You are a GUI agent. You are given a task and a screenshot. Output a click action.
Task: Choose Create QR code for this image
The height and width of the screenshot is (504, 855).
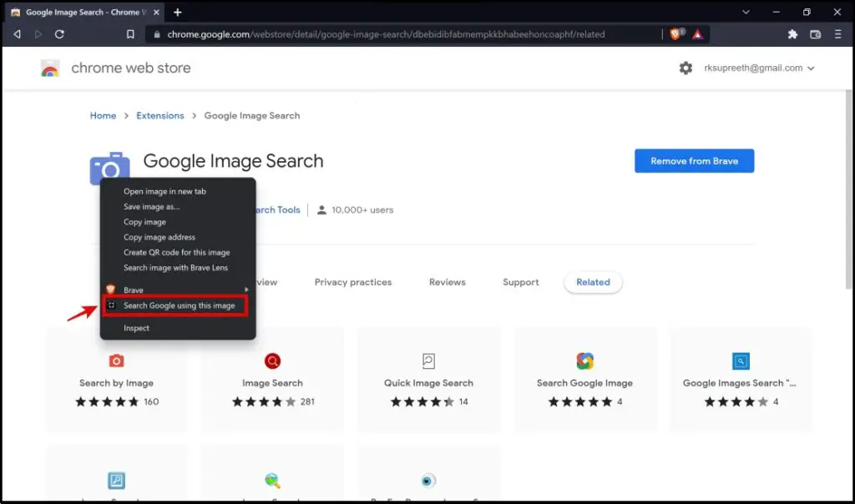178,252
